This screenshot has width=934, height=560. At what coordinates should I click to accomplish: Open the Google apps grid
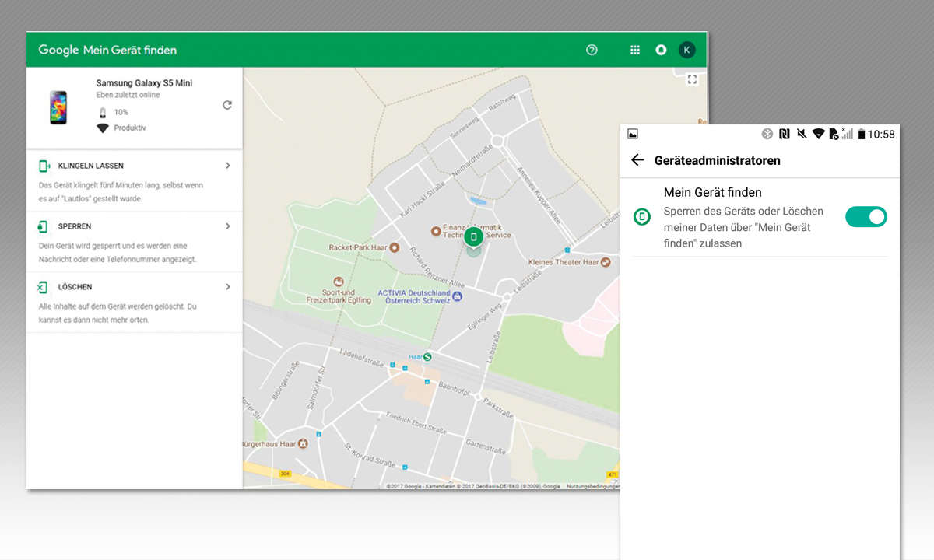tap(635, 50)
